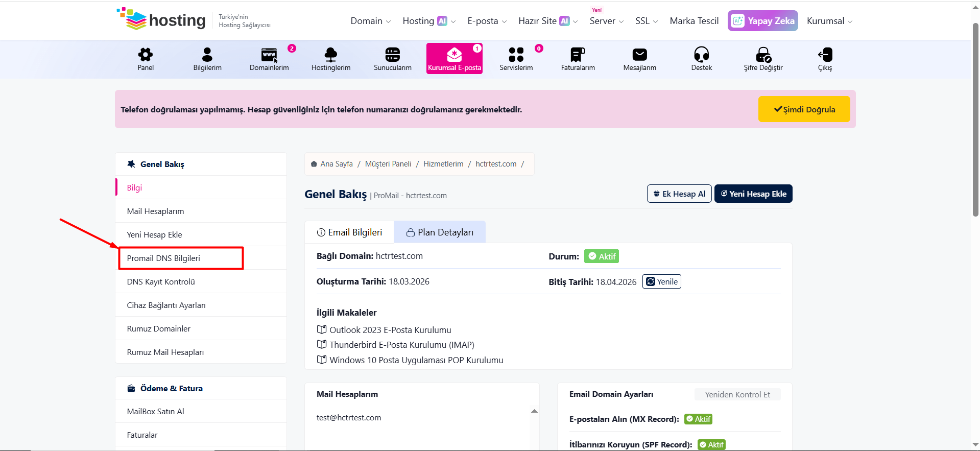
Task: Open Şifre Değiştir lock icon
Action: [x=763, y=55]
